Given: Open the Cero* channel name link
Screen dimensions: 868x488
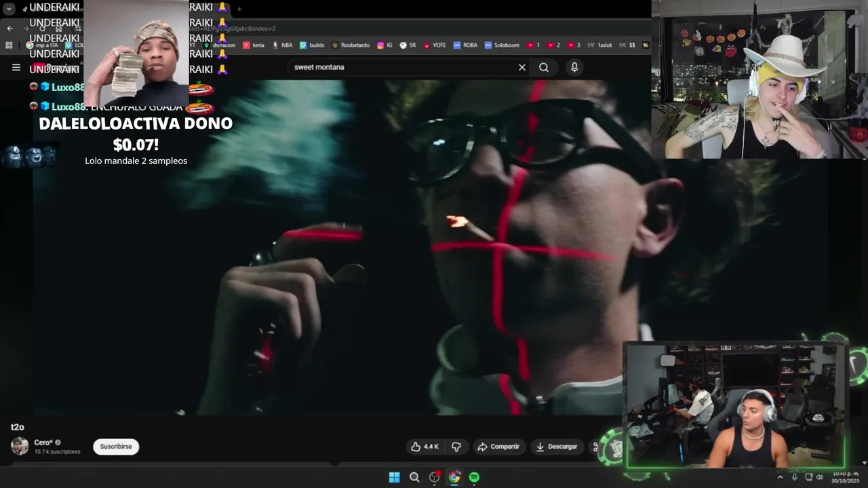Looking at the screenshot, I should click(43, 443).
